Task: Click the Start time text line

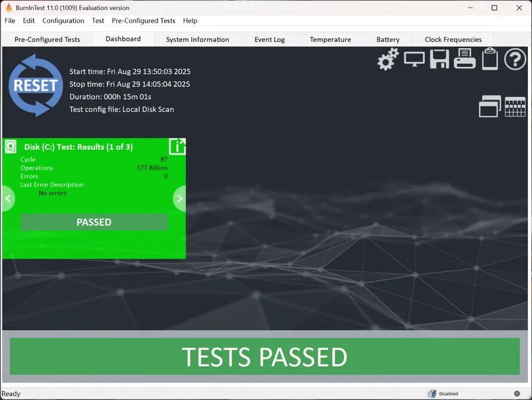Action: click(x=130, y=72)
